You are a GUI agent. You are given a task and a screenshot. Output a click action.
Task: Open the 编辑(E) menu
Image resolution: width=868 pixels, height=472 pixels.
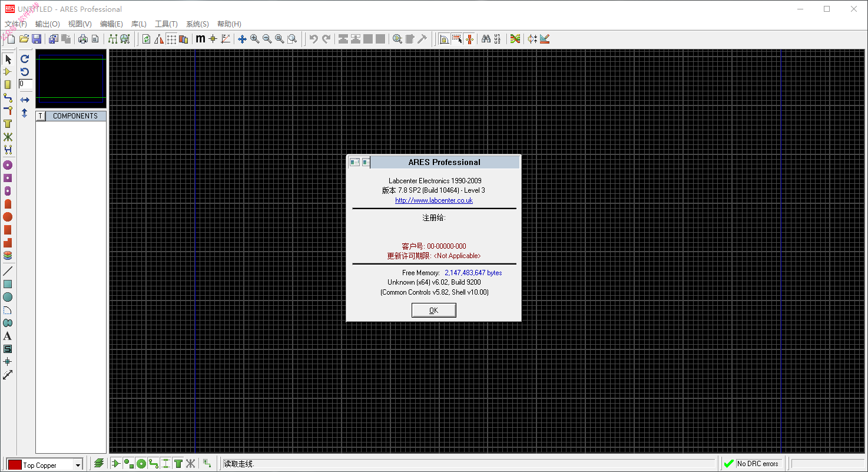(x=111, y=24)
